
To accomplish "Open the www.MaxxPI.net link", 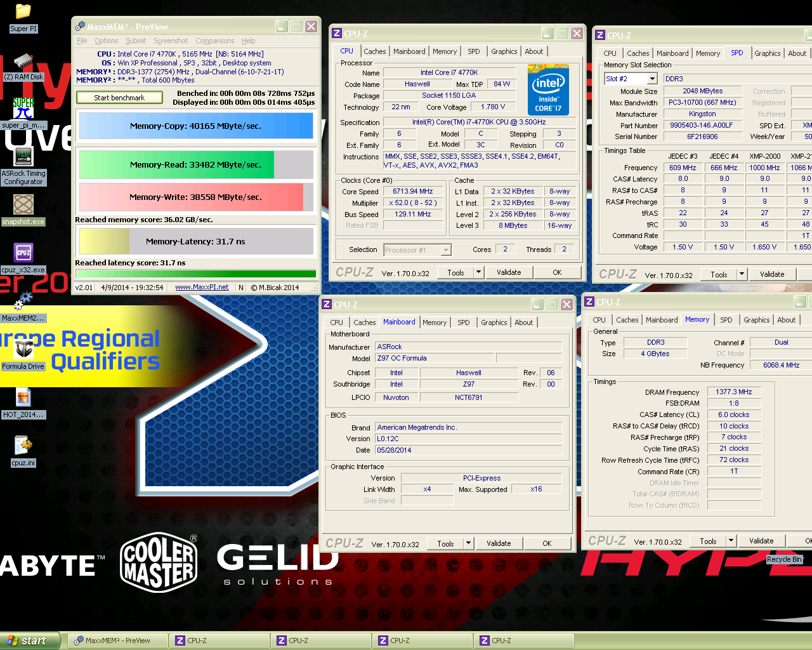I will coord(202,288).
